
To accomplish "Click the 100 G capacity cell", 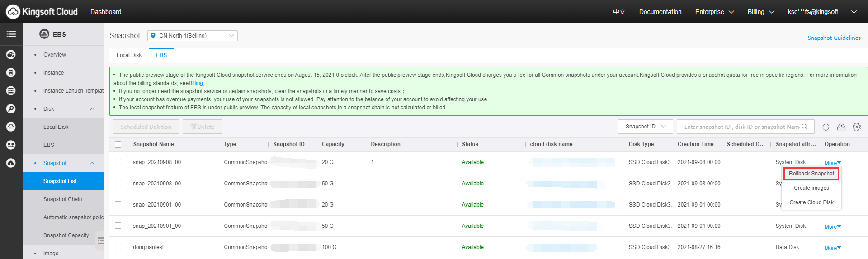I will click(x=329, y=247).
